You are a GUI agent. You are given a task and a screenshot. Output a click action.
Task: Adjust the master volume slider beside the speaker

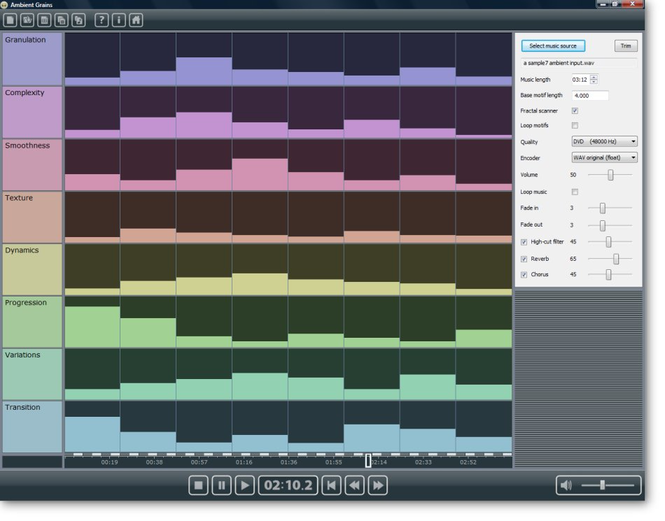click(608, 485)
